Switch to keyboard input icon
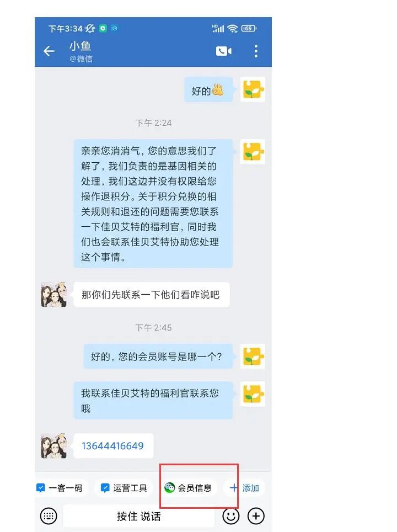The width and height of the screenshot is (397, 532). tap(49, 516)
